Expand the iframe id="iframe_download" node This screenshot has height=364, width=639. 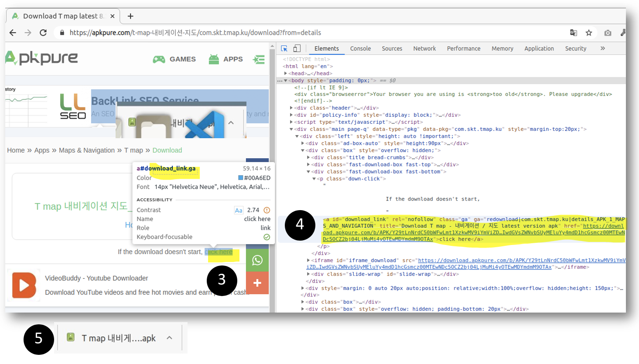tap(308, 260)
